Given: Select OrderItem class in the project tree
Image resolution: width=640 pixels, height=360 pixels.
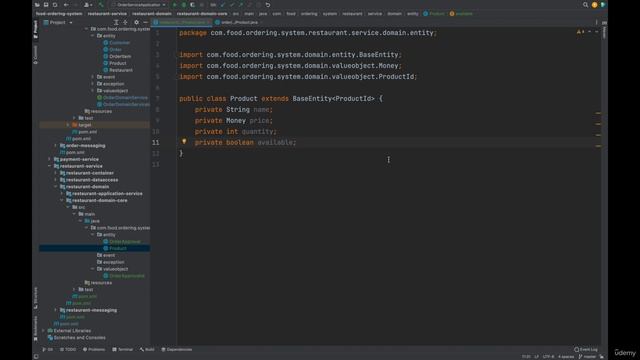Looking at the screenshot, I should point(120,56).
